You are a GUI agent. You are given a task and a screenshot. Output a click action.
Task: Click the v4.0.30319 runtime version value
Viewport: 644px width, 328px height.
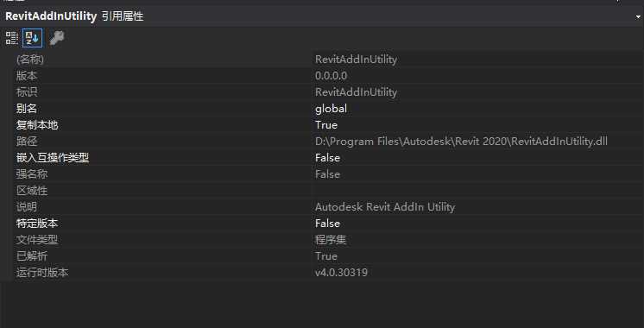point(341,273)
